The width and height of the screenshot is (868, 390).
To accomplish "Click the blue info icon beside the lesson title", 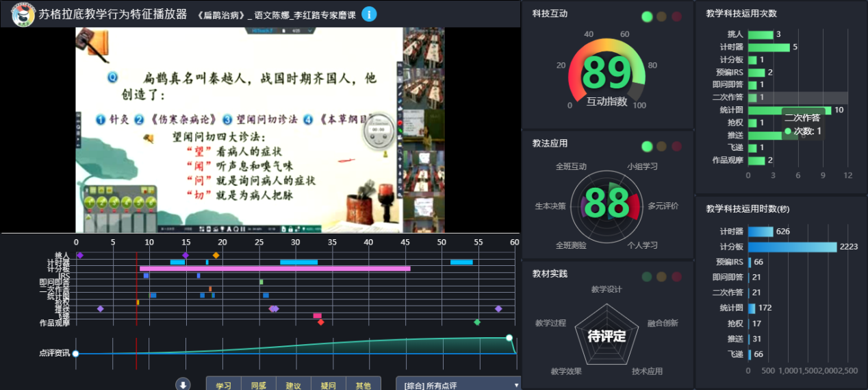I will [x=369, y=14].
